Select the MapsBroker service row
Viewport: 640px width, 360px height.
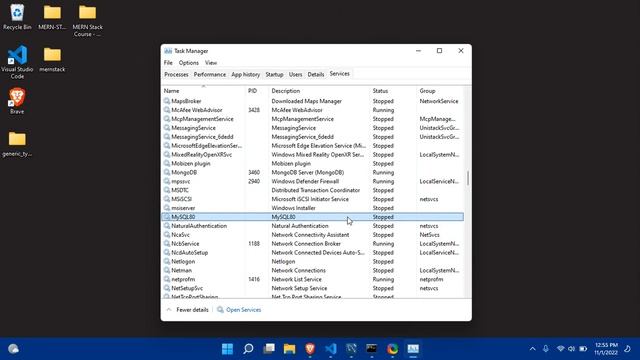click(313, 101)
